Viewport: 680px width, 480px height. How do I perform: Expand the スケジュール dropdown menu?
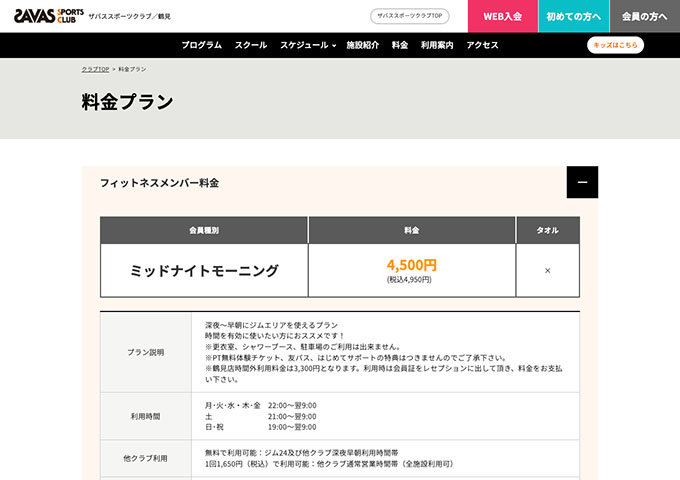click(x=307, y=45)
